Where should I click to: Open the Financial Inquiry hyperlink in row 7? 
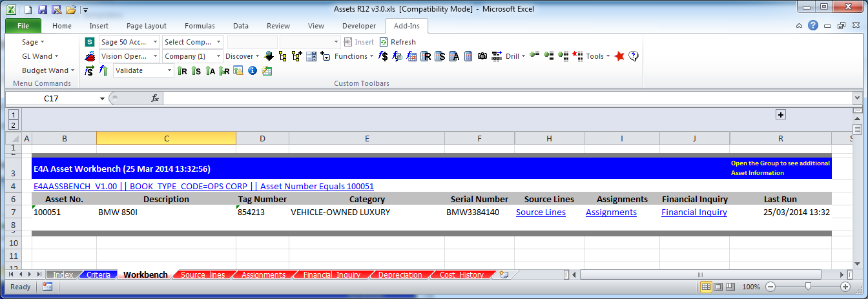pos(694,212)
